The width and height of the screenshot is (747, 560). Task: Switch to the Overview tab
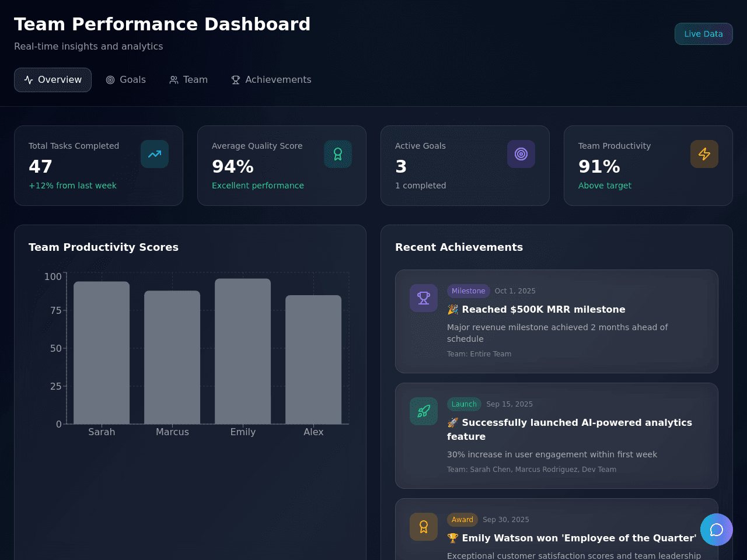[53, 80]
